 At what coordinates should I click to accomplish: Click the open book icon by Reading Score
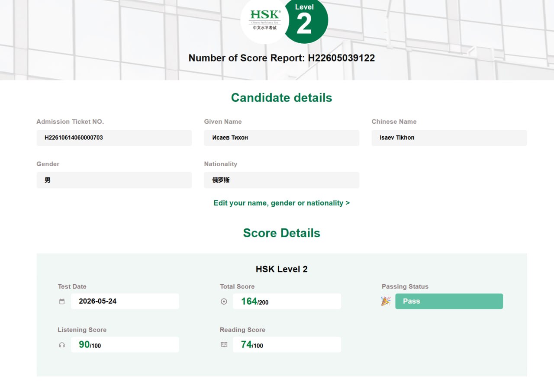224,345
